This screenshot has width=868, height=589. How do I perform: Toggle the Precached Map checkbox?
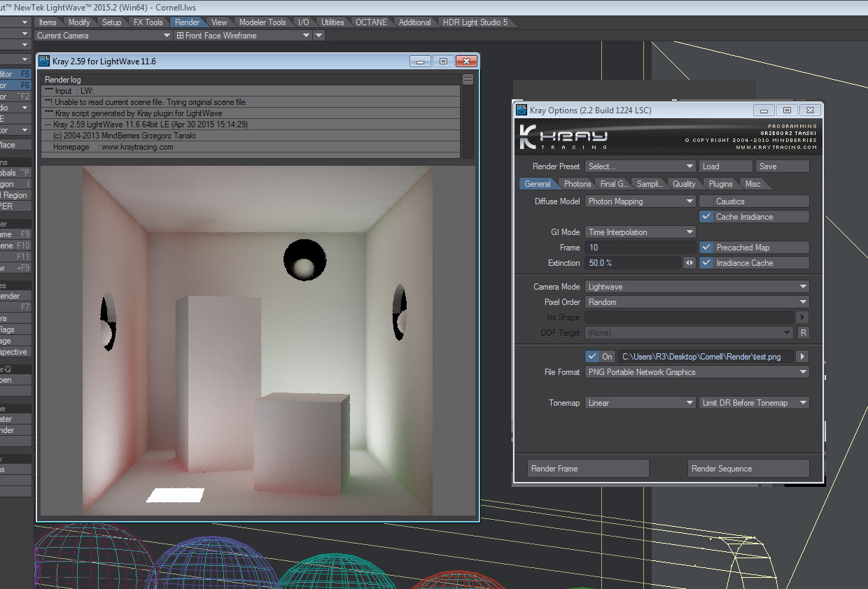pyautogui.click(x=706, y=248)
